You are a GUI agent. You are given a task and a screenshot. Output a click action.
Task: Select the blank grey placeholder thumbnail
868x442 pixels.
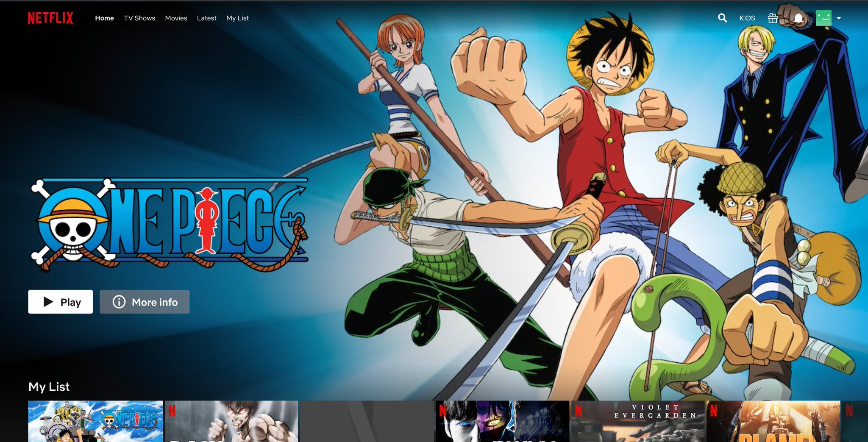(367, 421)
